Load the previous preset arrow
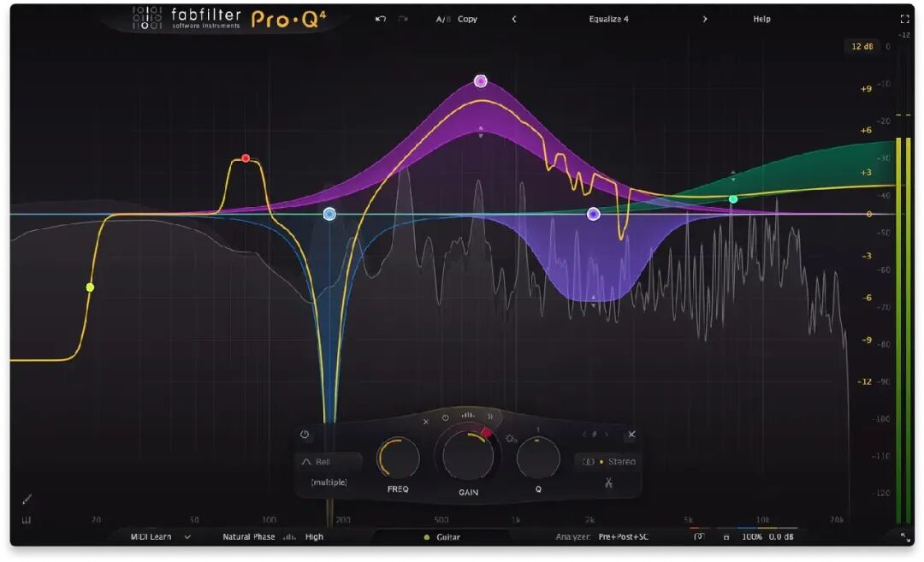Viewport: 924px width, 562px height. [x=514, y=19]
